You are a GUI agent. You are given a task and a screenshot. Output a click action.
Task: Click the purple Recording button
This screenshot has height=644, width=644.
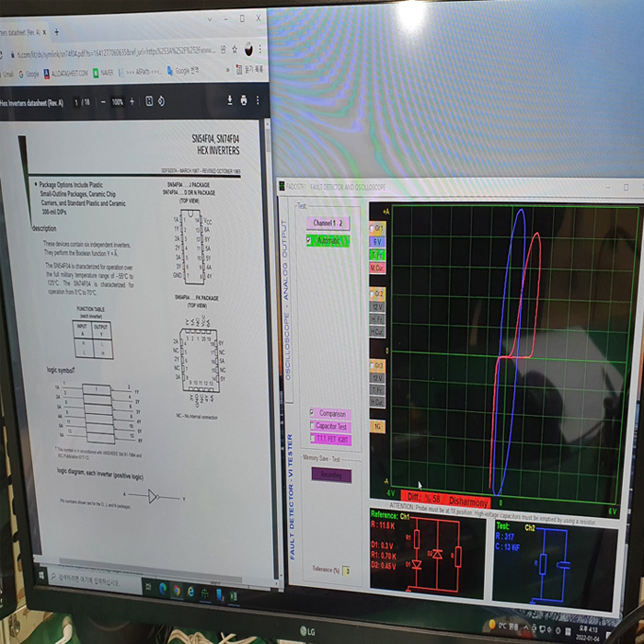(x=331, y=475)
